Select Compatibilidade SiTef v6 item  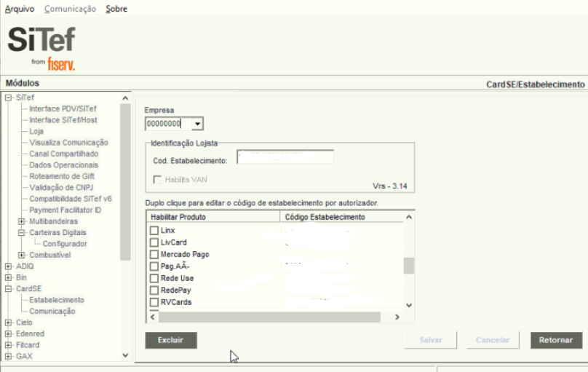coord(71,199)
